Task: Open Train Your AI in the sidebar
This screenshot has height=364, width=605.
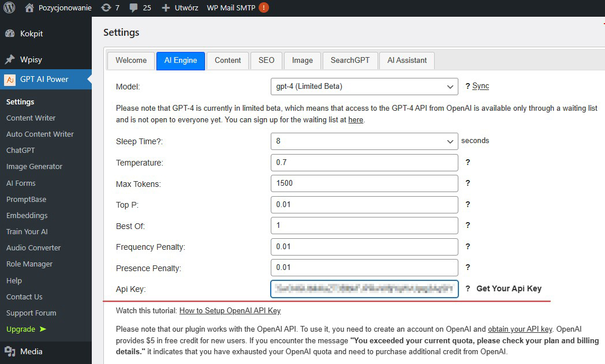Action: 27,232
